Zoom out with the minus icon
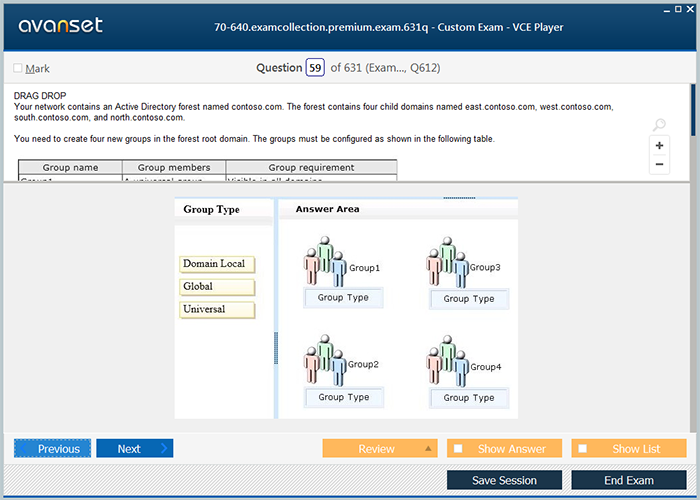This screenshot has width=700, height=500. pyautogui.click(x=659, y=164)
